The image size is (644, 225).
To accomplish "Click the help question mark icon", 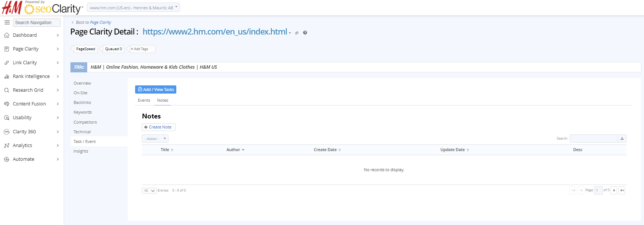I will (305, 33).
